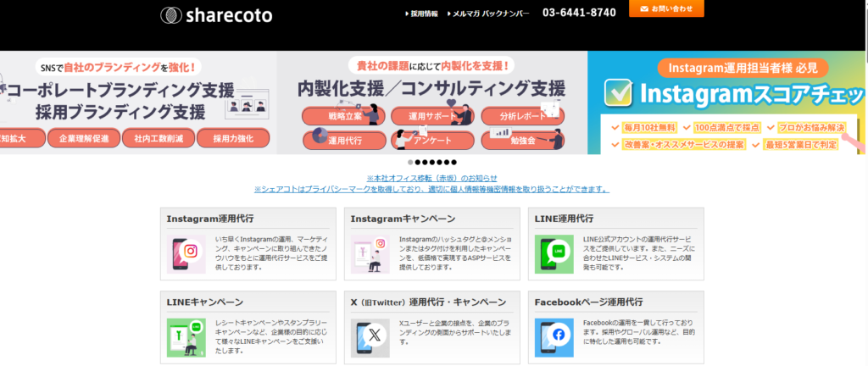Click the 企業理解促進 pill in banner

coord(84,138)
